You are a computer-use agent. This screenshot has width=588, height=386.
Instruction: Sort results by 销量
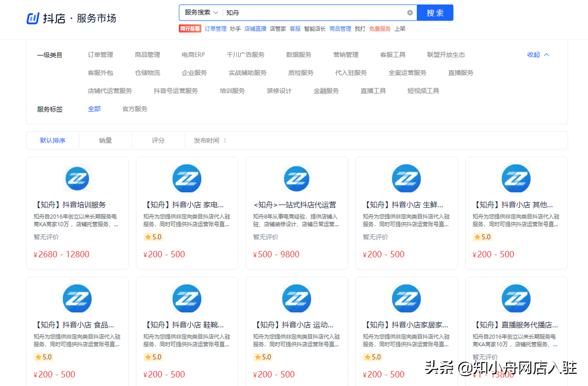105,141
